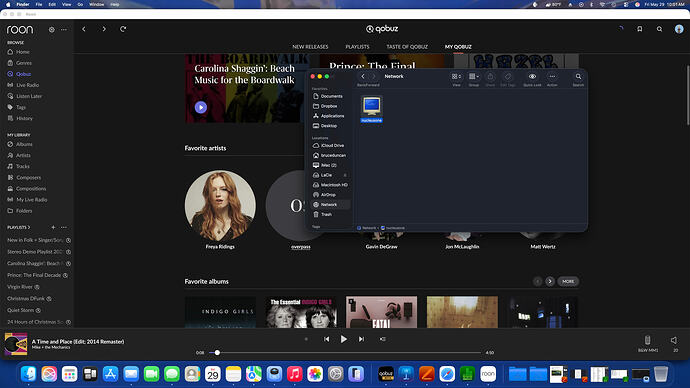
Task: Show previous Favorite albums page
Action: [x=537, y=281]
